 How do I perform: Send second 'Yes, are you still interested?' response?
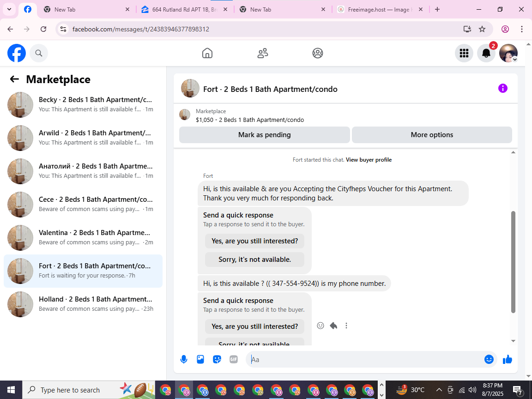pyautogui.click(x=254, y=326)
